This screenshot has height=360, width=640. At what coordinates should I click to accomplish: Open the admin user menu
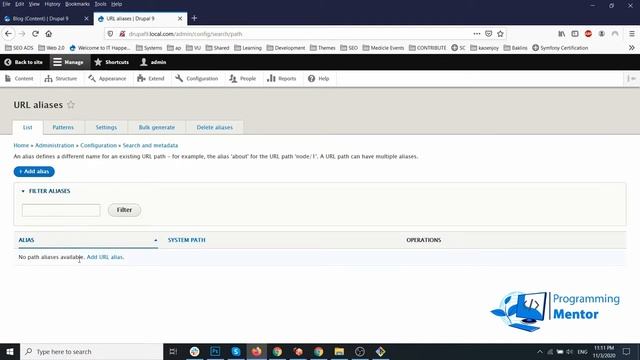click(153, 62)
